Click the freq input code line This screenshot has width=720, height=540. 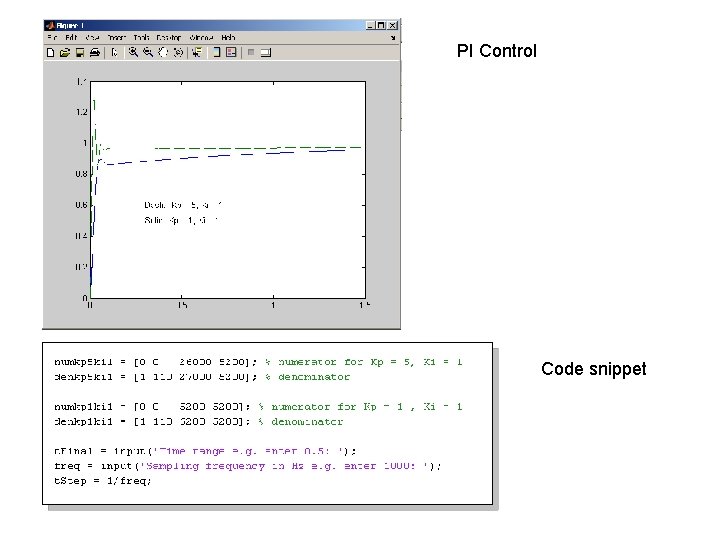coord(248,466)
